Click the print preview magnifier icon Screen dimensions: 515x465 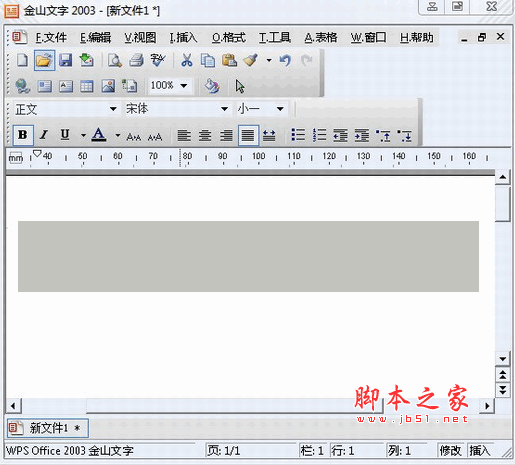[115, 60]
